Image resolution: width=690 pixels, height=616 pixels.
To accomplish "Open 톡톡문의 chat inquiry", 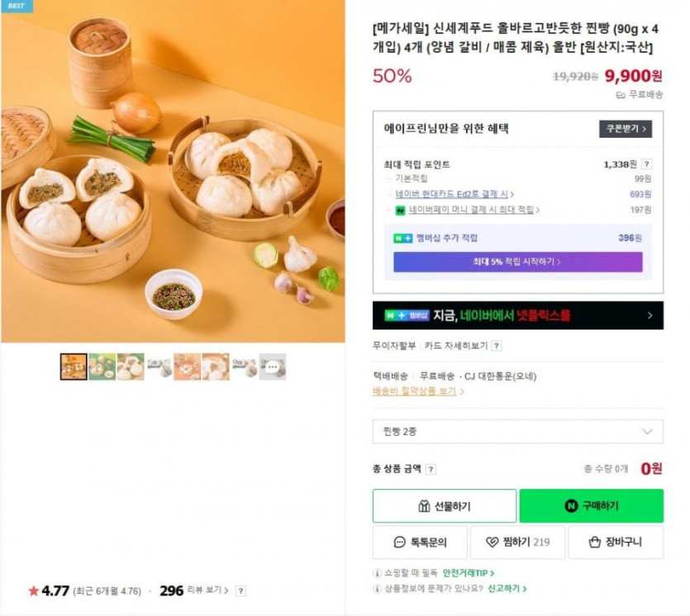I will [x=420, y=543].
